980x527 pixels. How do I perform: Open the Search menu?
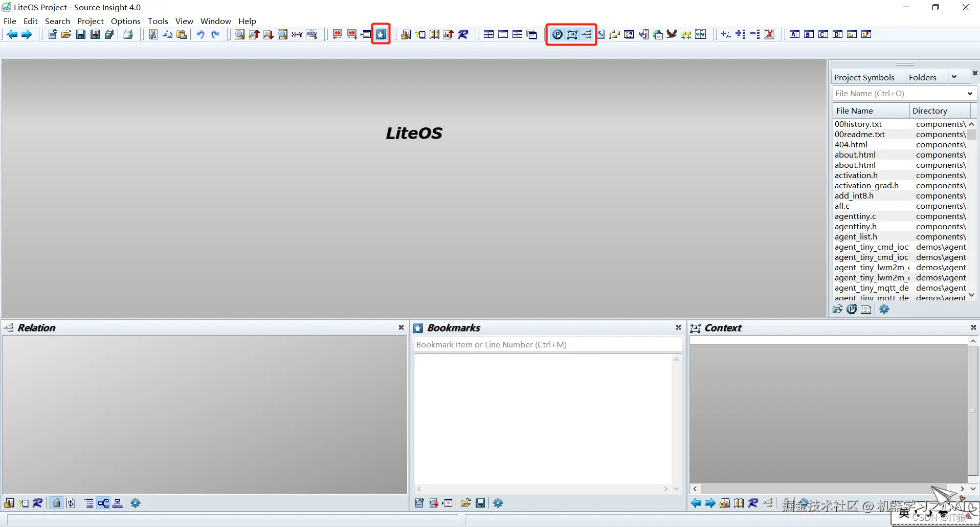[x=57, y=21]
